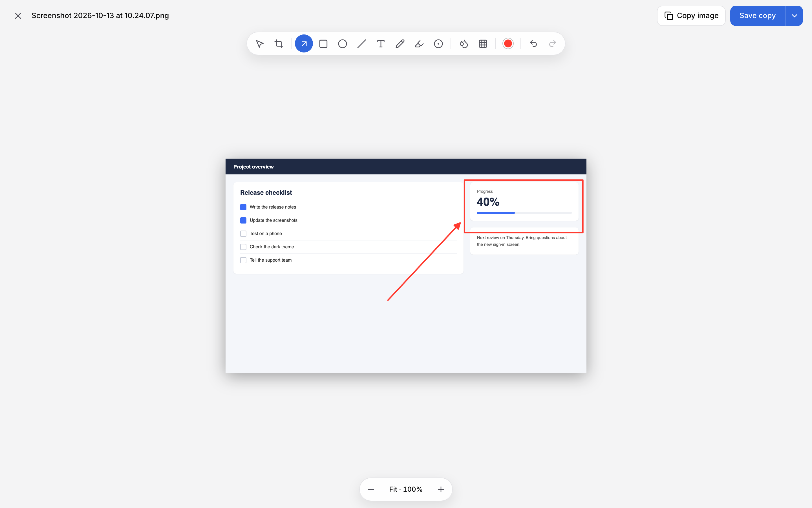
Task: Click the 'Project overview' header text
Action: point(253,167)
